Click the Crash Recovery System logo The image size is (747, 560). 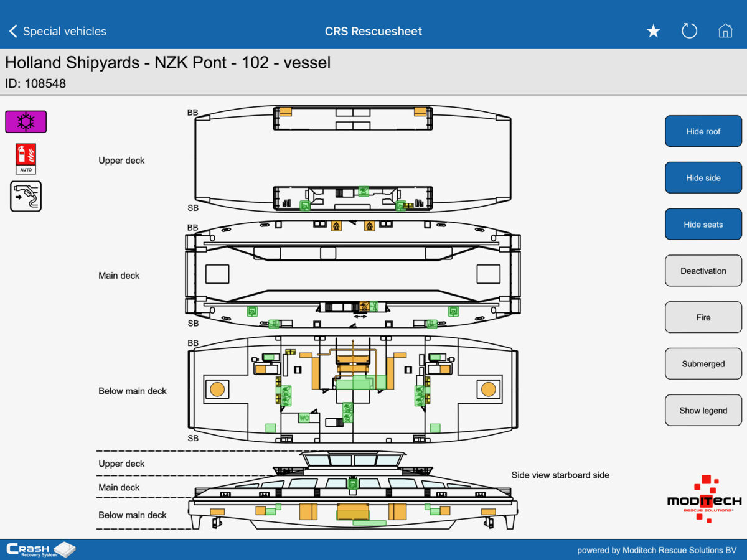coord(40,549)
